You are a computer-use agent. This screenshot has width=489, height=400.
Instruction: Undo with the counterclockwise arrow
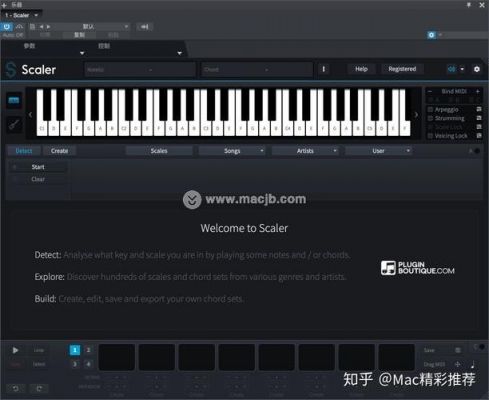coord(16,388)
